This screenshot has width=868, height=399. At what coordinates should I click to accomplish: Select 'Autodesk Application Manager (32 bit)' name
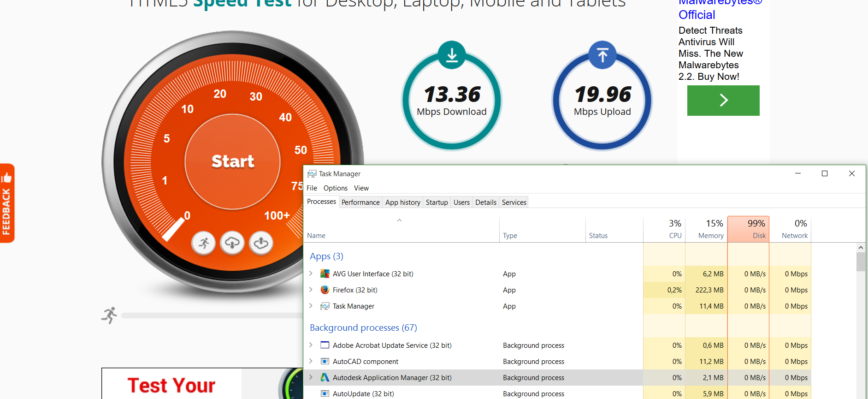pos(392,377)
